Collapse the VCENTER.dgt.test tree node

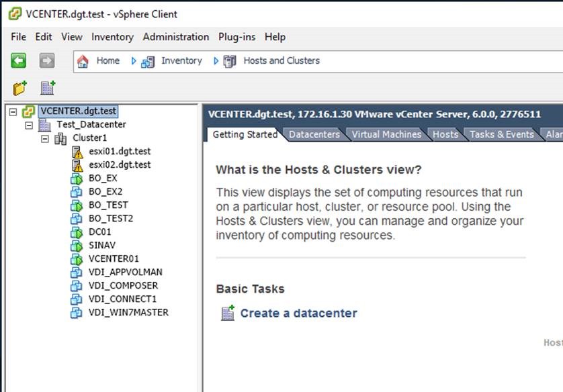(13, 112)
